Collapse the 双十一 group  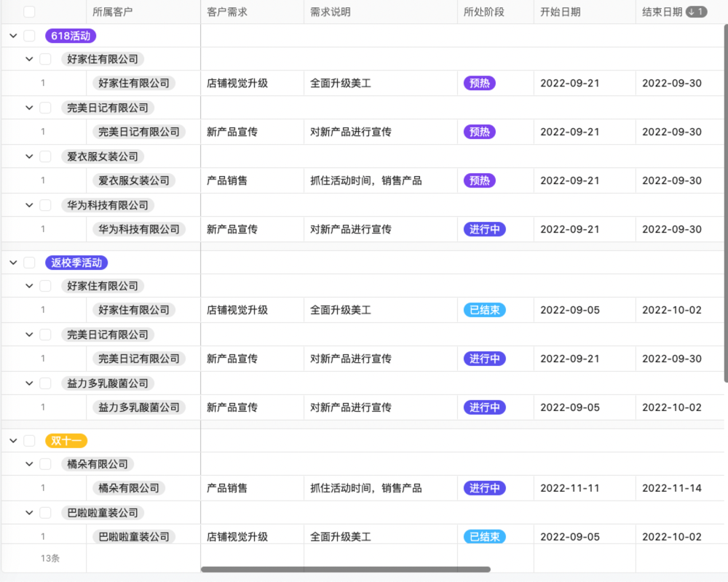12,440
